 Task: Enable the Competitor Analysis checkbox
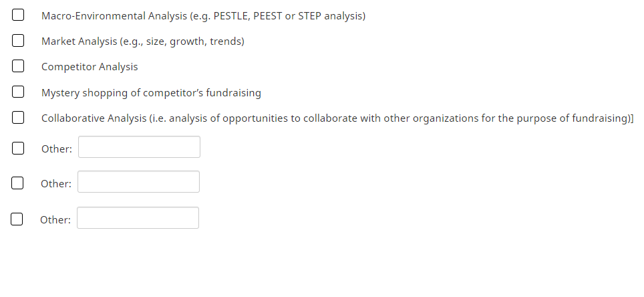(x=18, y=66)
